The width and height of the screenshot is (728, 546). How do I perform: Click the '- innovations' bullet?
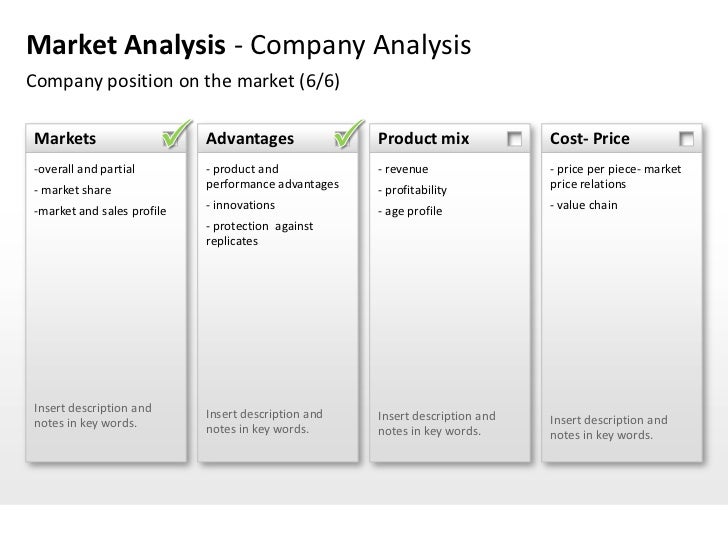[240, 205]
